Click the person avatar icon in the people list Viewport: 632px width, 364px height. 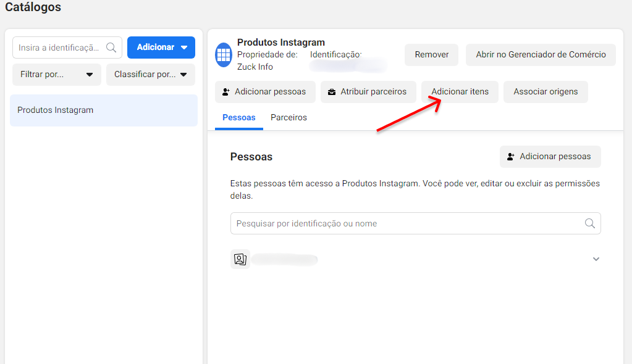240,259
